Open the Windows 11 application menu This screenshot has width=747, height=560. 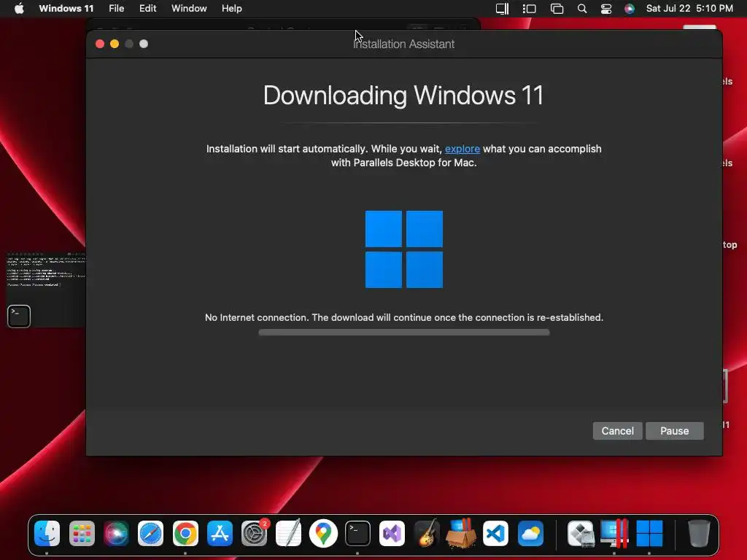click(66, 9)
